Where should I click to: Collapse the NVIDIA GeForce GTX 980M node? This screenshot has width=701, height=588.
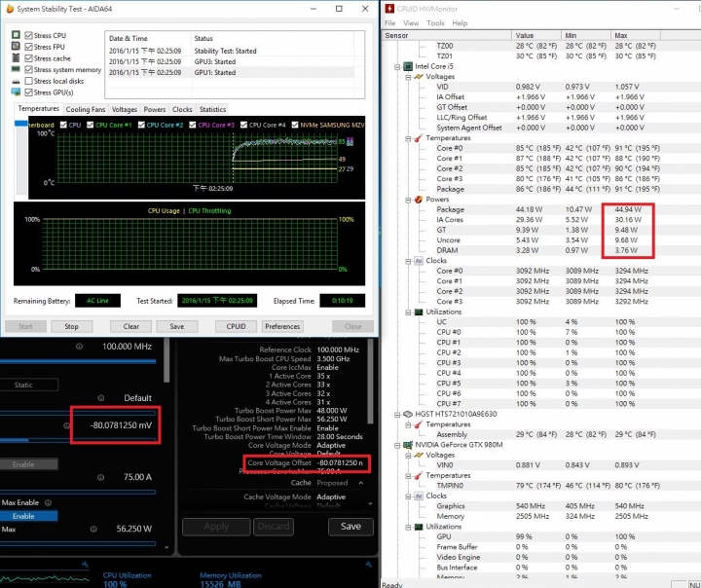coord(397,445)
